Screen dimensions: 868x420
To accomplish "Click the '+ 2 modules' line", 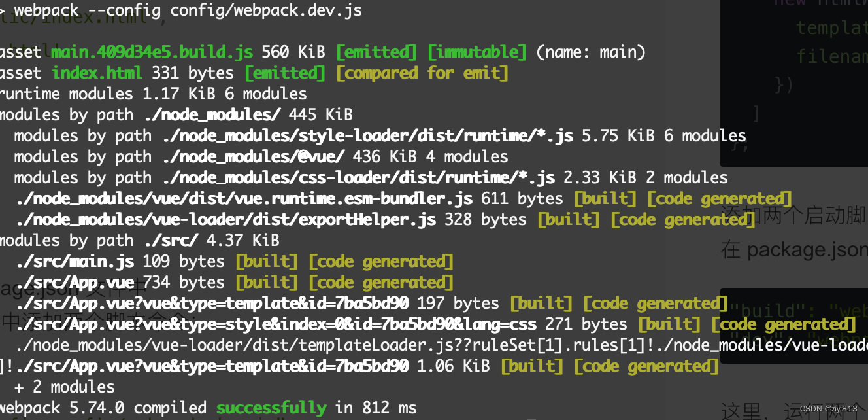I will tap(64, 387).
